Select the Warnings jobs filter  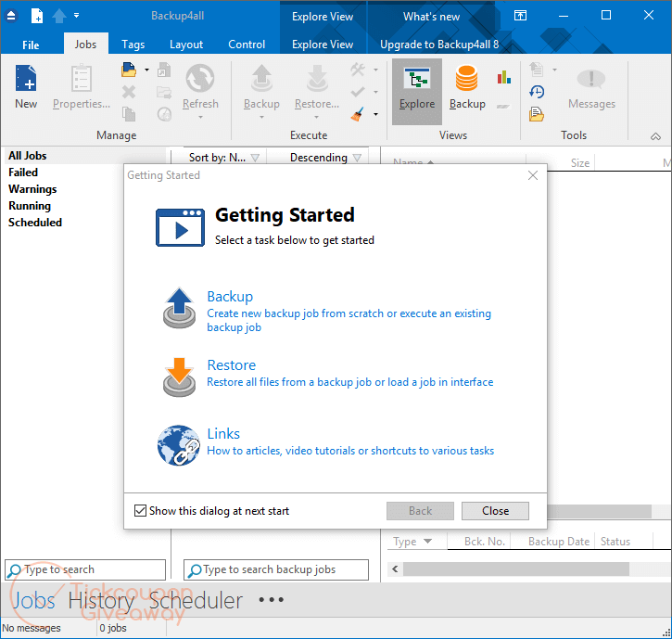point(32,188)
